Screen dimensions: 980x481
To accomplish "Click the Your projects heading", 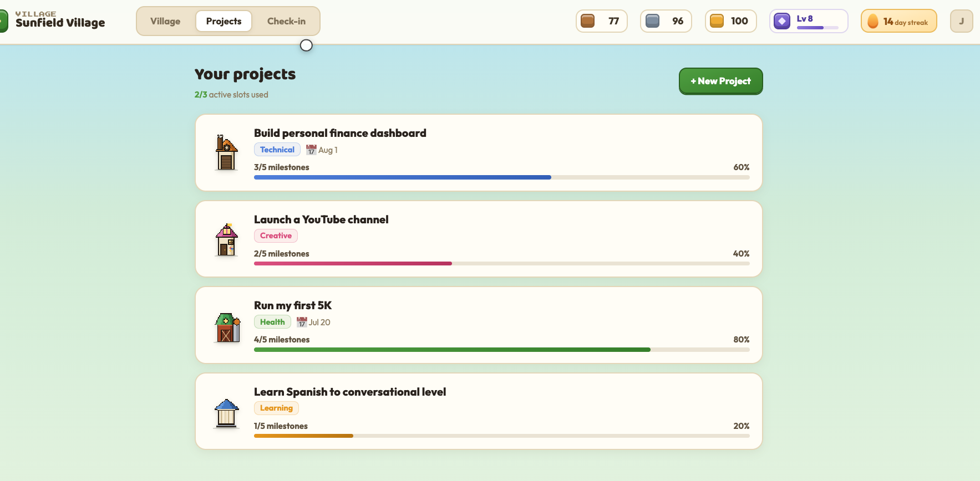I will [x=245, y=74].
